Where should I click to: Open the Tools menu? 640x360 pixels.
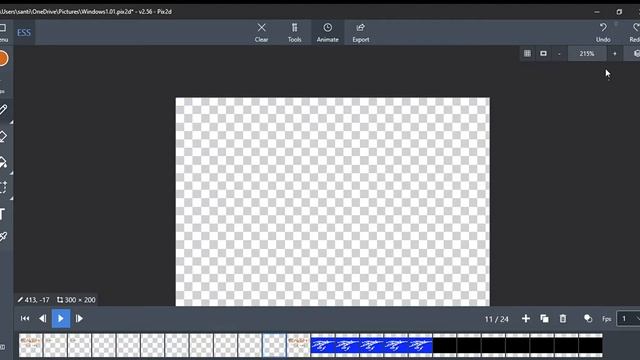tap(294, 33)
